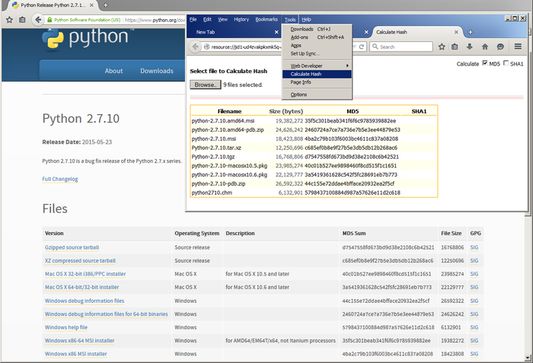Click the star icon in the python.org window toolbar
533x363 pixels.
point(9,20)
